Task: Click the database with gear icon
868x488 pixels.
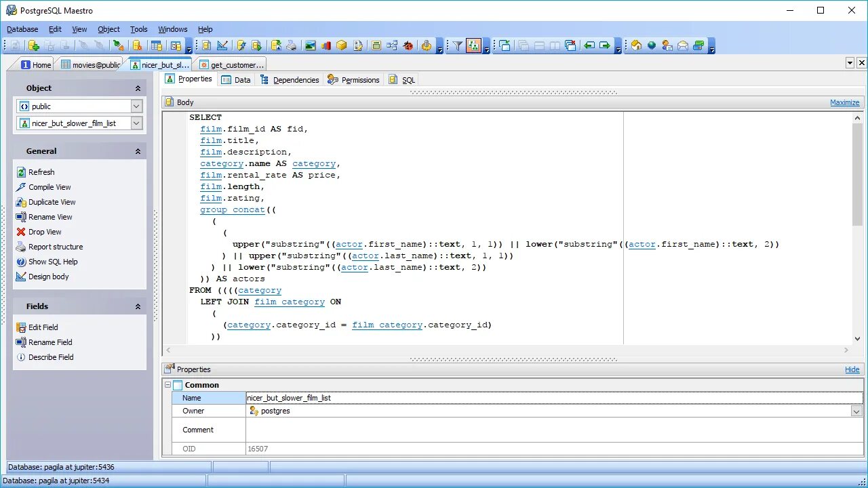Action: [137, 45]
